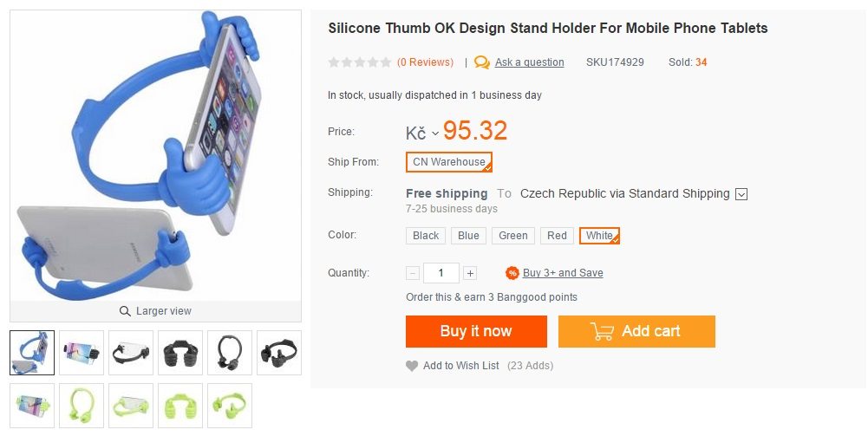This screenshot has height=436, width=868.
Task: Increase quantity with the plus button
Action: click(x=470, y=273)
